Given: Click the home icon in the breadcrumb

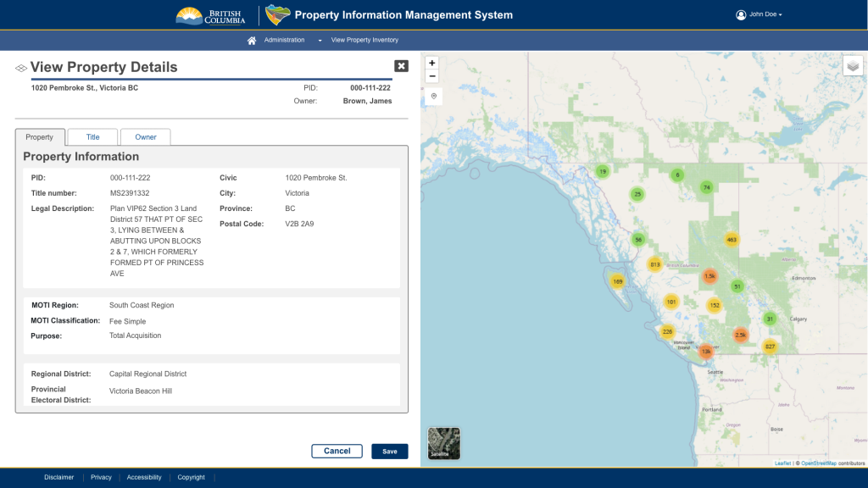Looking at the screenshot, I should click(251, 39).
